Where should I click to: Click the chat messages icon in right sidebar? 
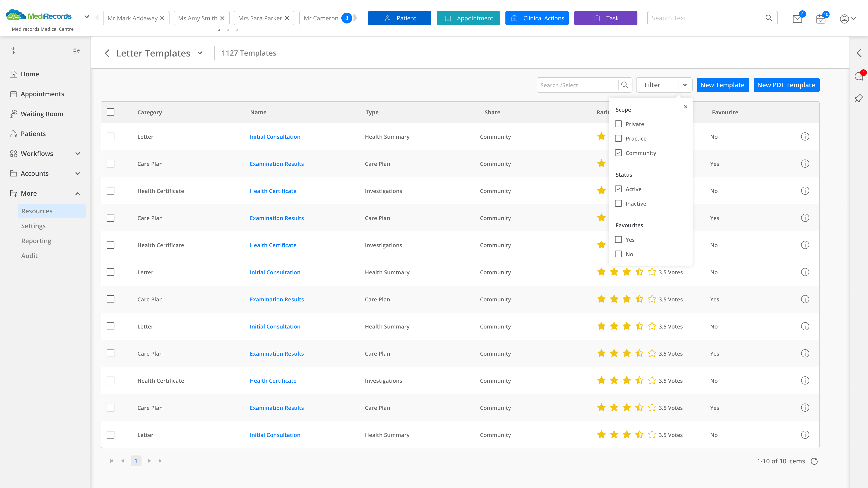click(859, 76)
